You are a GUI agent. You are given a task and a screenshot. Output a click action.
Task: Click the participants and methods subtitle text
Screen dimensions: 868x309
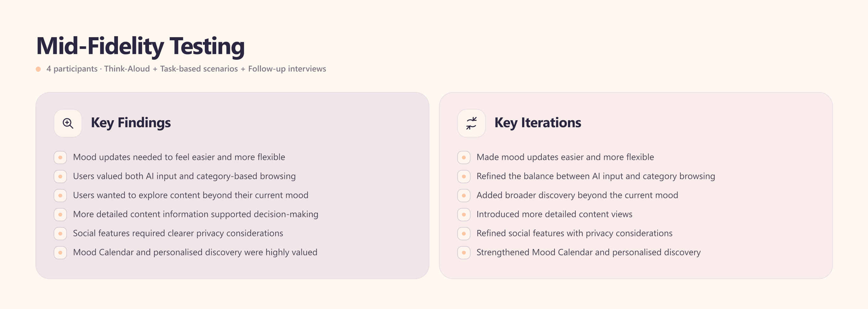186,69
